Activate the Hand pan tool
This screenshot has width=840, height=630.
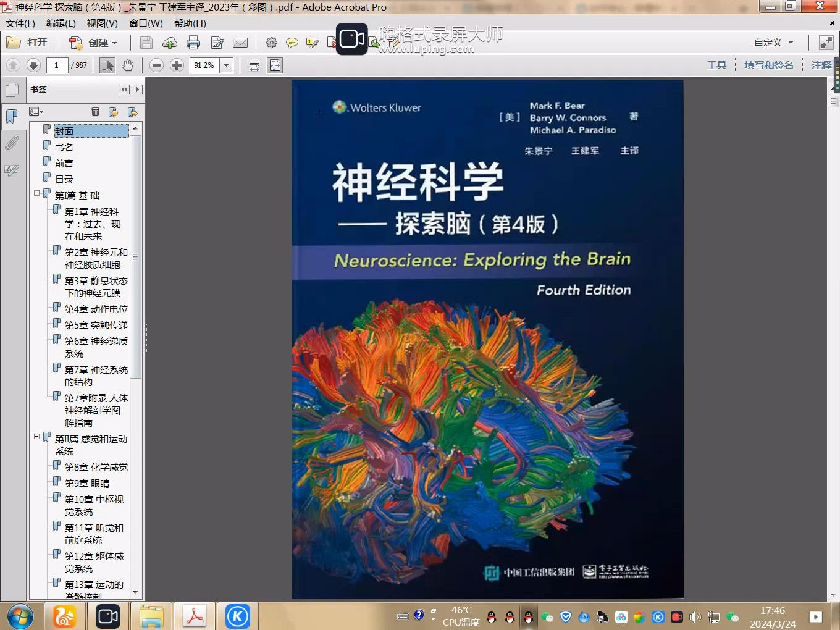[128, 65]
